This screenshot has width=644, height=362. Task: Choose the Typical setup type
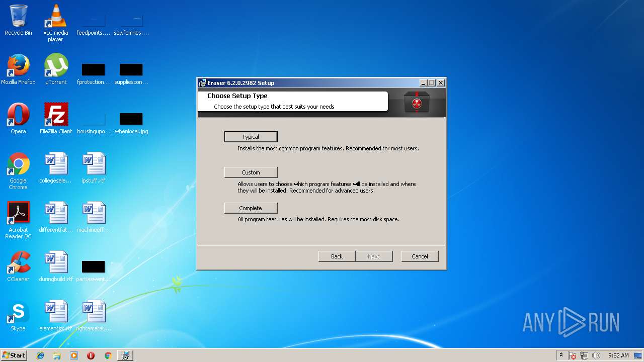tap(251, 137)
